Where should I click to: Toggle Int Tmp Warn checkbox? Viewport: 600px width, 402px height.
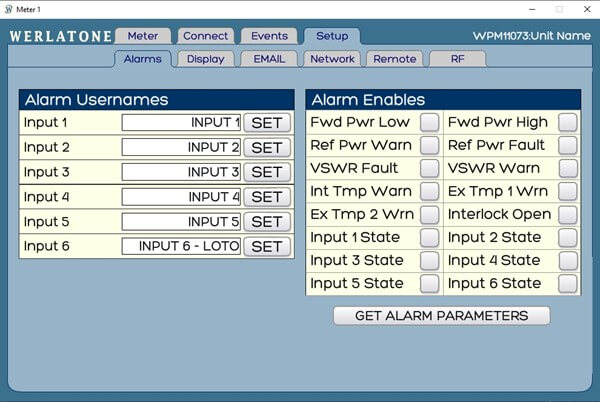(429, 191)
